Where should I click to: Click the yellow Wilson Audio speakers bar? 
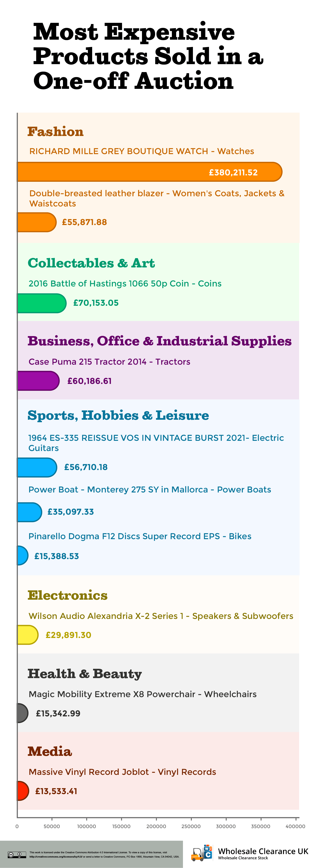coord(28,635)
